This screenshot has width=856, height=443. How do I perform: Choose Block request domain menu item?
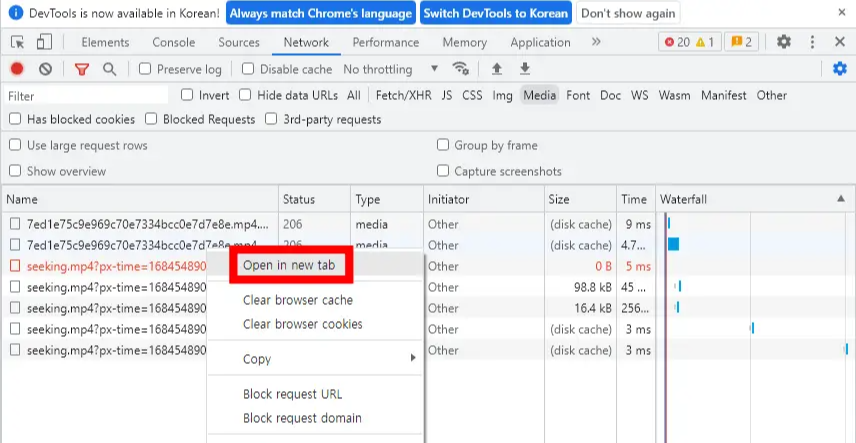click(316, 418)
